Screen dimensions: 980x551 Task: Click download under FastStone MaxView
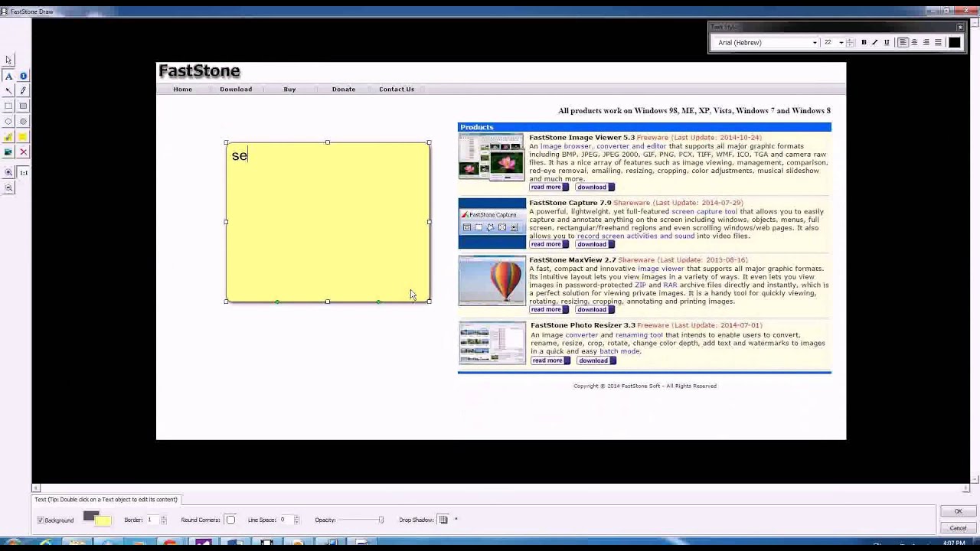click(594, 310)
